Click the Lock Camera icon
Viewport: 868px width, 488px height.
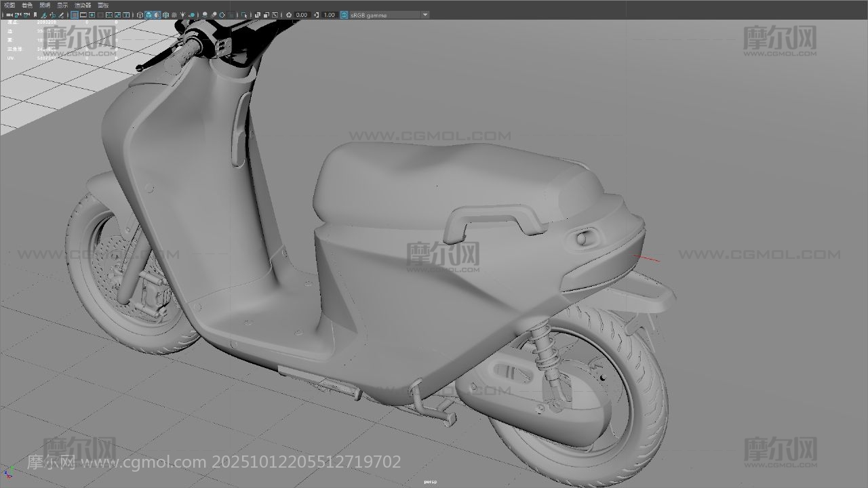coord(18,14)
